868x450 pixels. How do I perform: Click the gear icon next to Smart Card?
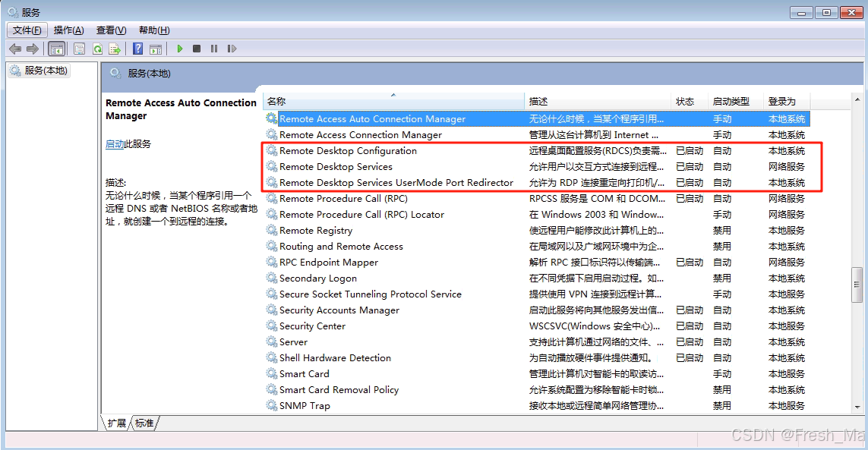pos(271,373)
